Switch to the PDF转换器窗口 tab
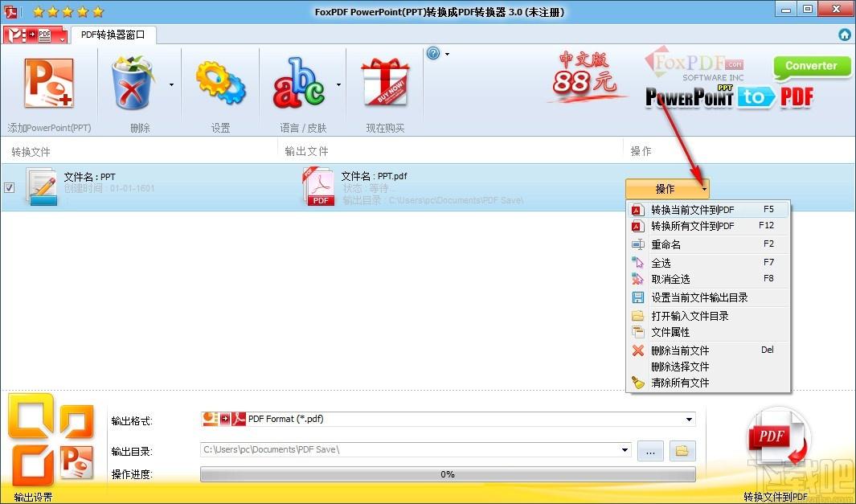This screenshot has height=504, width=856. tap(113, 35)
